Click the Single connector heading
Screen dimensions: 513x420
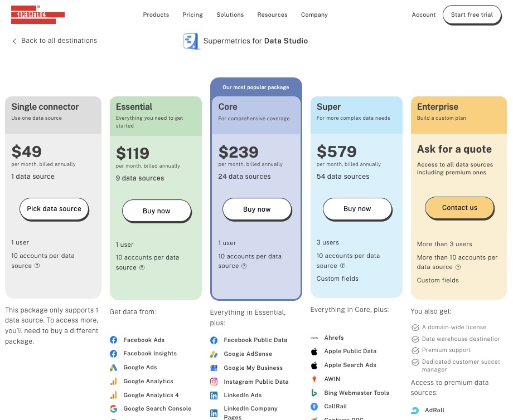pyautogui.click(x=45, y=107)
